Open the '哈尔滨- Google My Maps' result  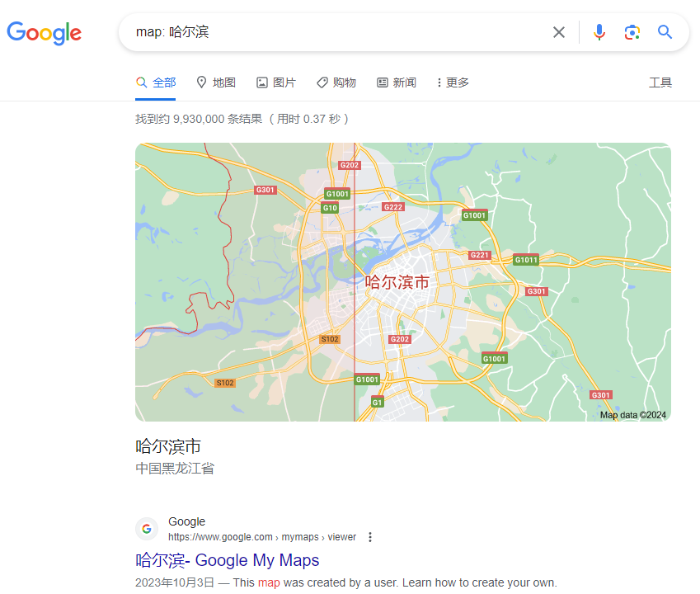point(228,560)
